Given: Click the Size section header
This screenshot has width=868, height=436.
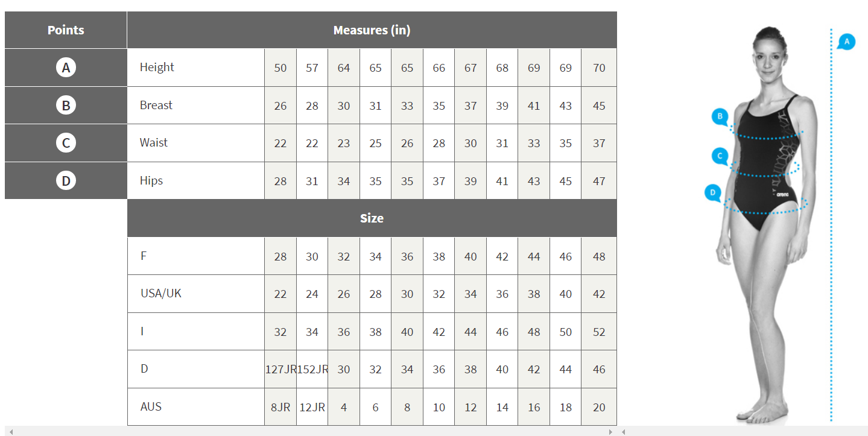Looking at the screenshot, I should (372, 218).
